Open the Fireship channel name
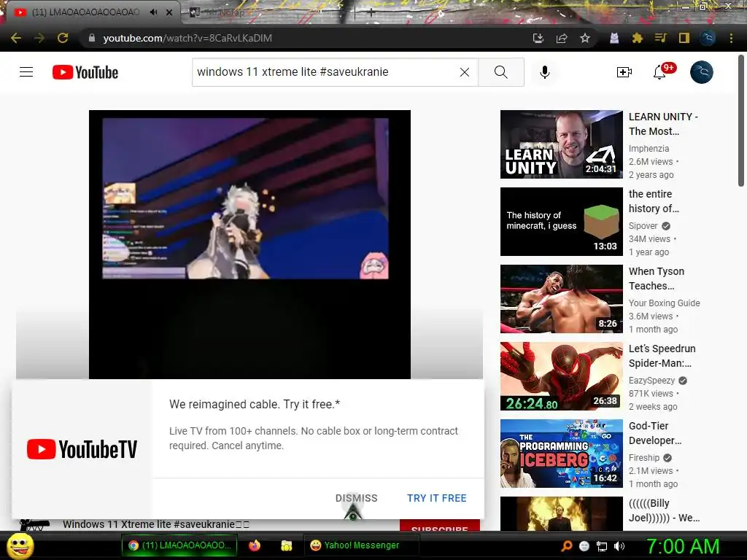Viewport: 747px width, 560px height. pos(644,458)
